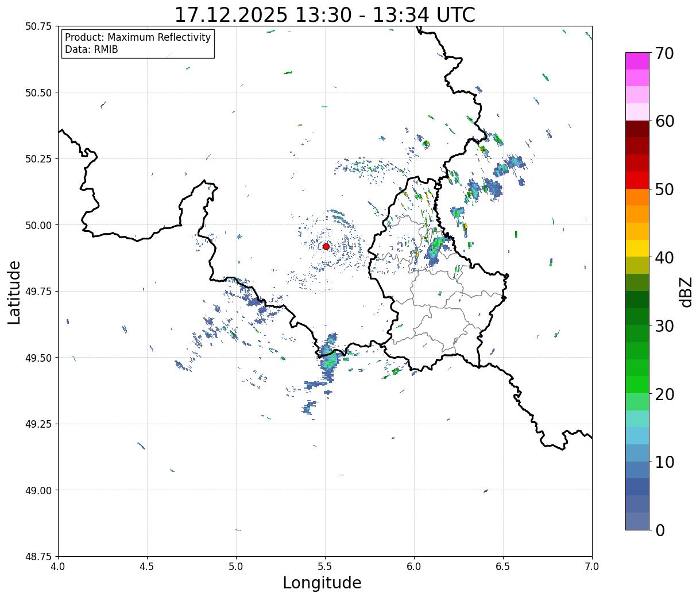Click the colorbar tick label 50
Image resolution: width=700 pixels, height=597 pixels.
click(x=664, y=189)
